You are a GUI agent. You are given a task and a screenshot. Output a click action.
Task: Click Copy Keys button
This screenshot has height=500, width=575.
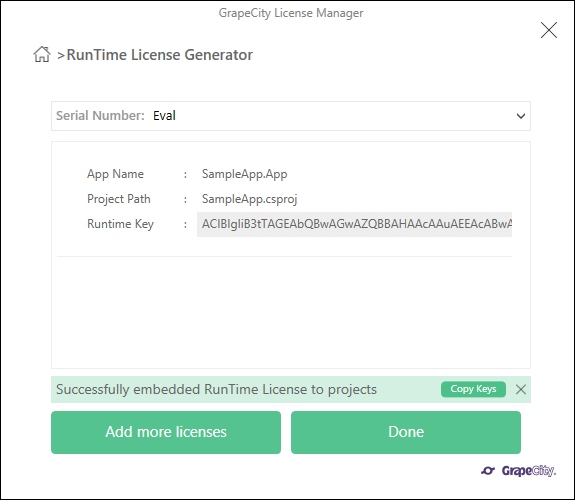pyautogui.click(x=473, y=389)
